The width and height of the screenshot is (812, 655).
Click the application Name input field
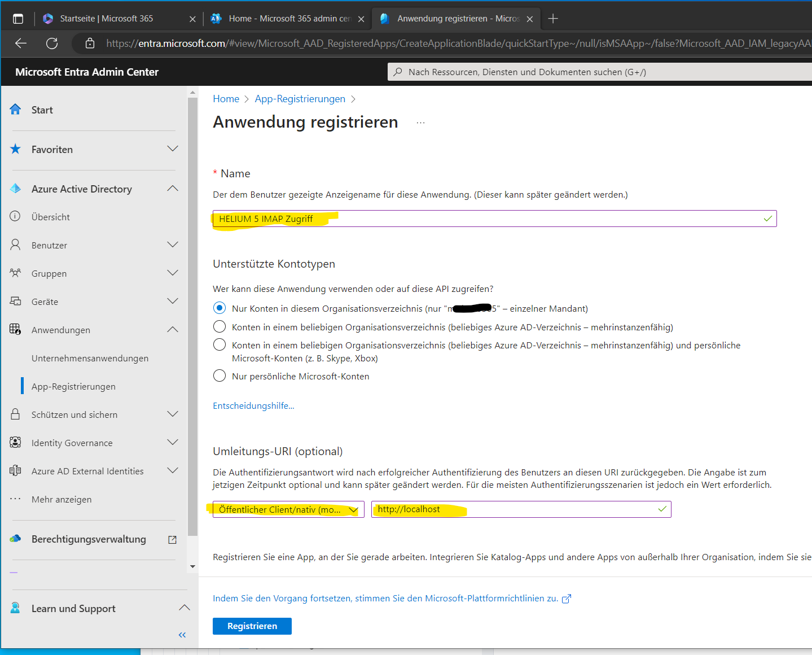494,219
